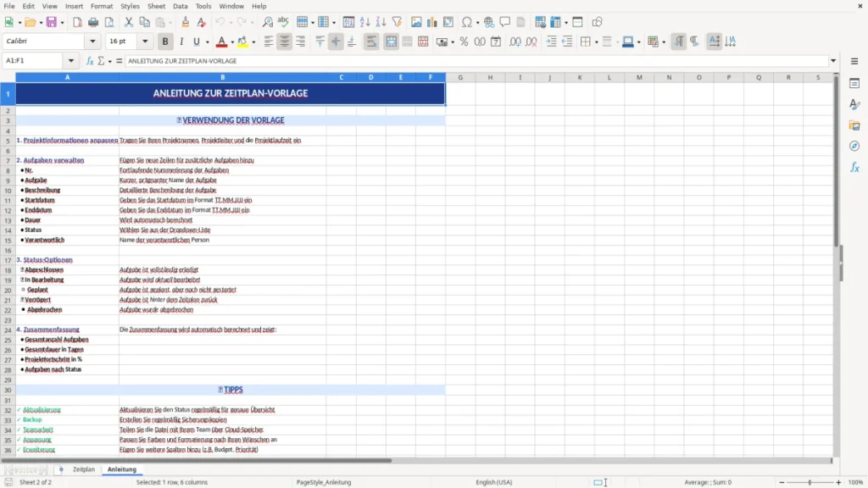
Task: Insert an image using toolbar icon
Action: tap(416, 22)
